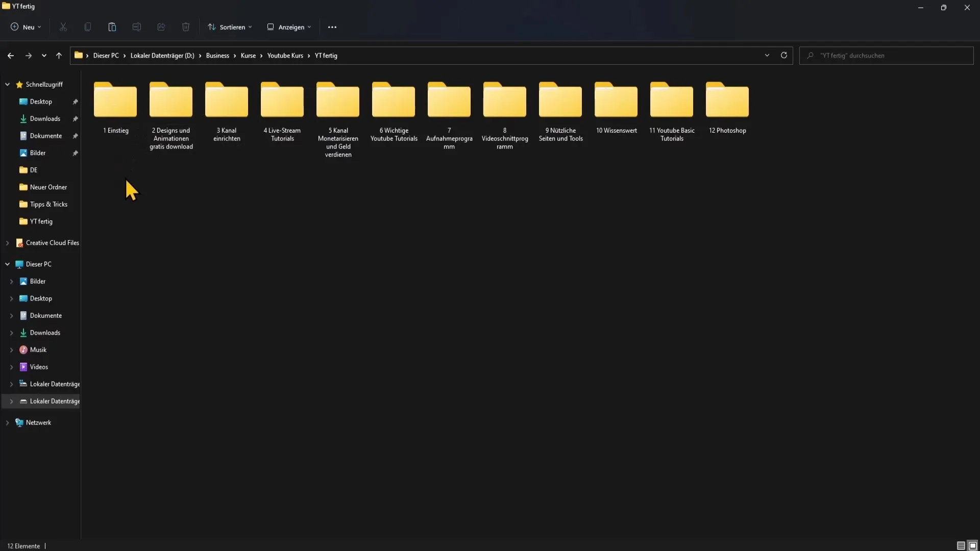Image resolution: width=980 pixels, height=551 pixels.
Task: Select folder 2 Designs und Animationen
Action: [x=171, y=115]
